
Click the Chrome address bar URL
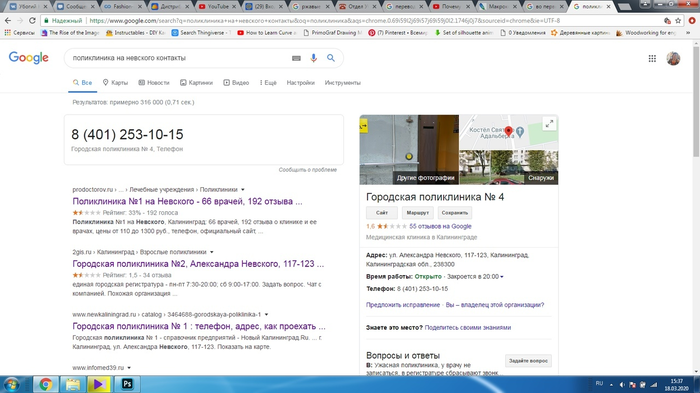click(x=324, y=21)
